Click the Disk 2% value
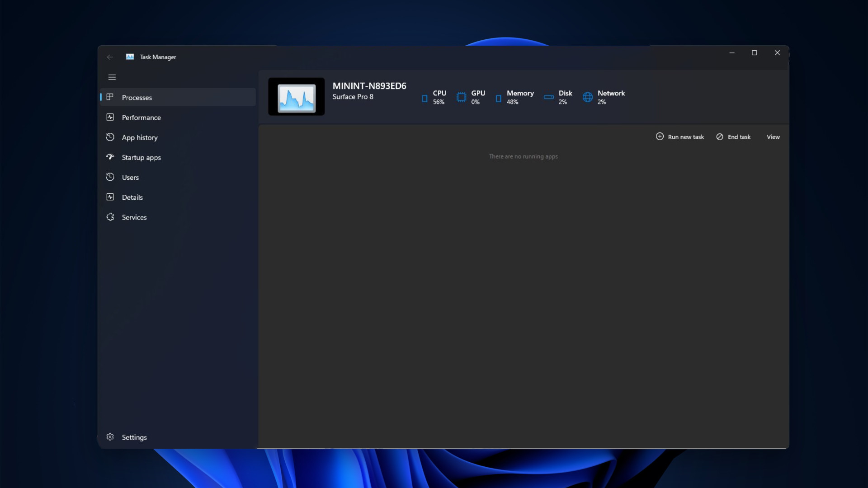Image resolution: width=868 pixels, height=488 pixels. (562, 102)
